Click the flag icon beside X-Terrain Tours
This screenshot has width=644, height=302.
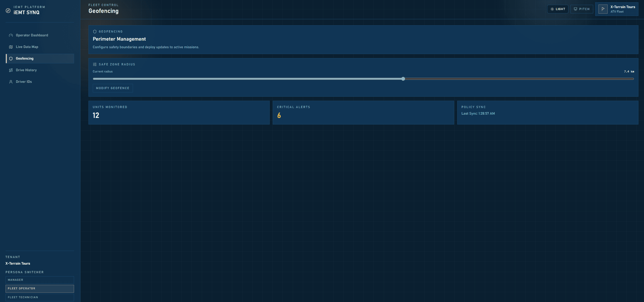coord(603,9)
